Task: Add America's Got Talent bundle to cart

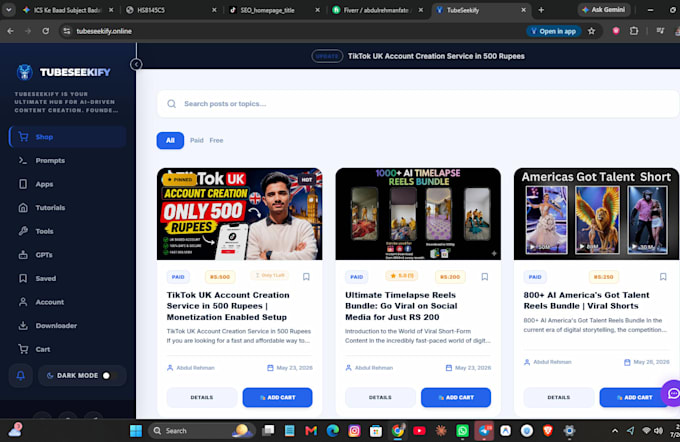Action: coord(634,397)
